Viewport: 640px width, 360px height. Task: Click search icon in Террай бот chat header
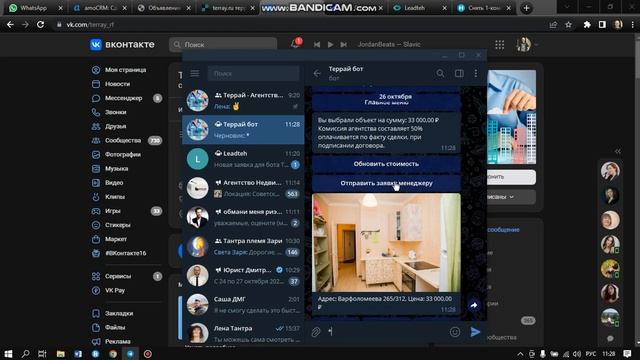pos(440,73)
